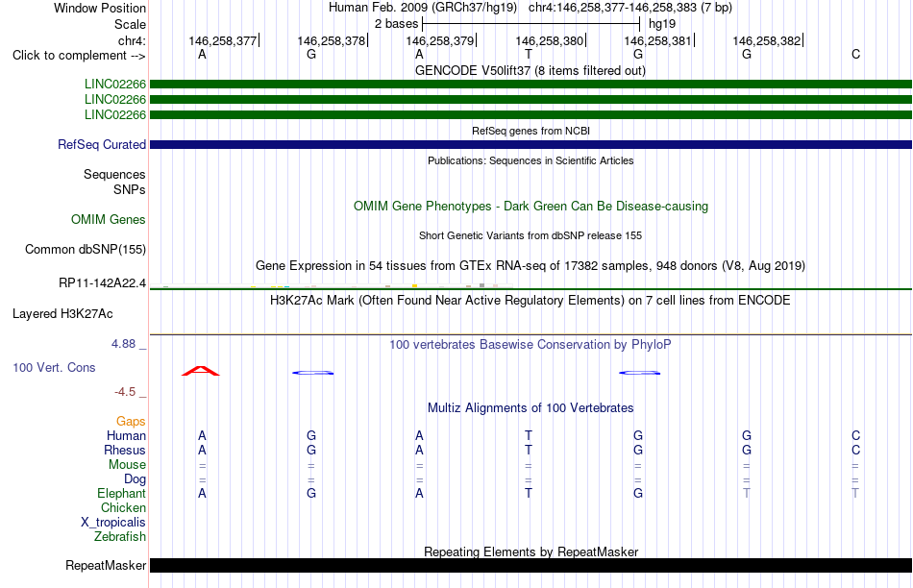The image size is (913, 588).
Task: Click the 2 bases scale bar
Action: click(531, 24)
